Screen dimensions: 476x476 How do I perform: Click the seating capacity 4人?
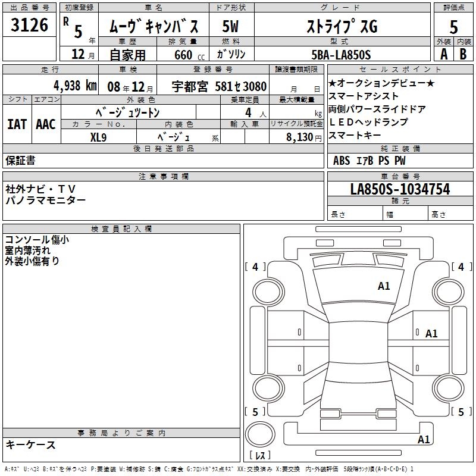coord(256,113)
